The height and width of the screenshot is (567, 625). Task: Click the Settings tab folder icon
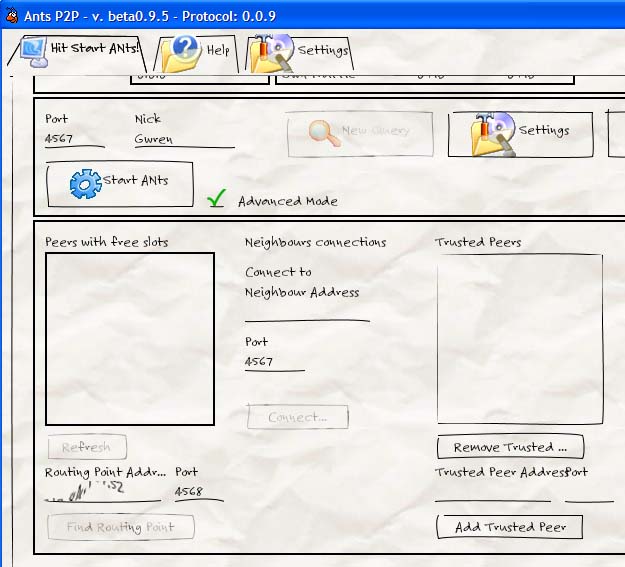tap(272, 52)
